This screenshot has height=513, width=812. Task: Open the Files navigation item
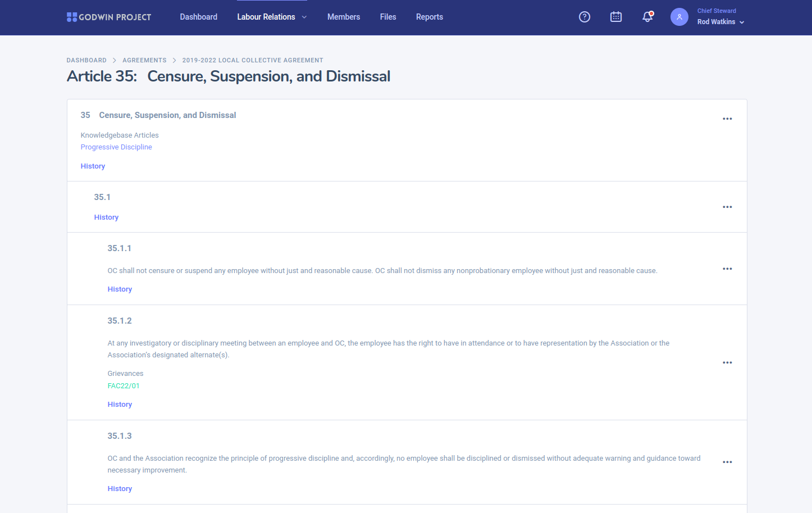pyautogui.click(x=388, y=17)
